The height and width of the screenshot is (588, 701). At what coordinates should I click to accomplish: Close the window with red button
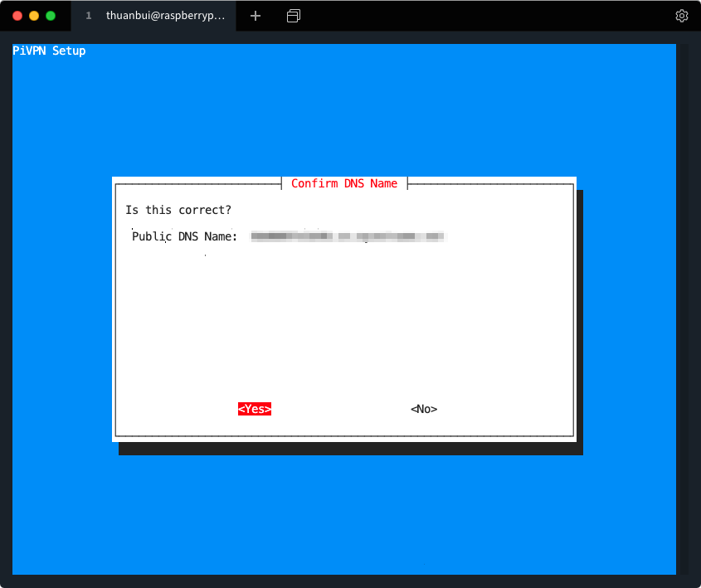[17, 16]
